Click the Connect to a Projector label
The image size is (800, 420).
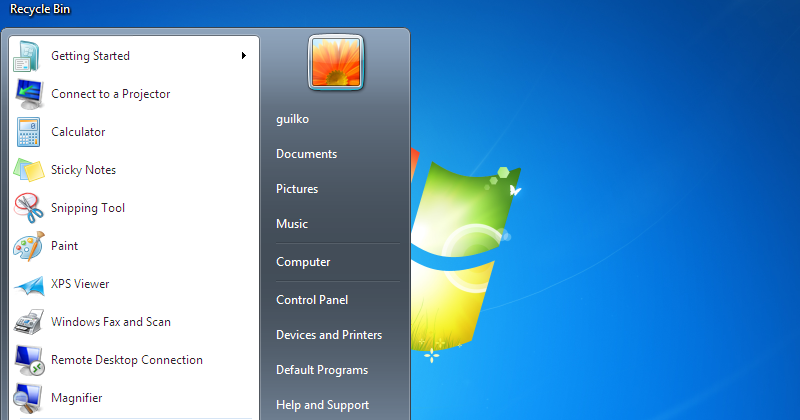111,94
